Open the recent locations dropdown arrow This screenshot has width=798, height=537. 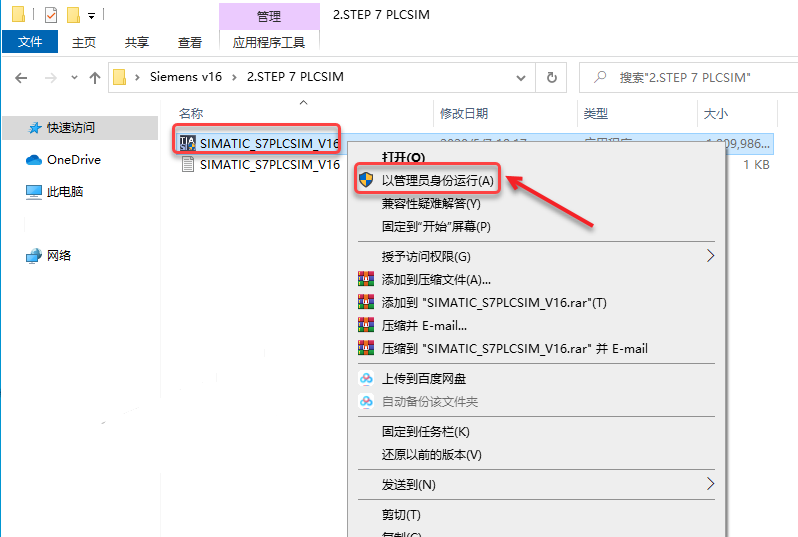(x=74, y=78)
